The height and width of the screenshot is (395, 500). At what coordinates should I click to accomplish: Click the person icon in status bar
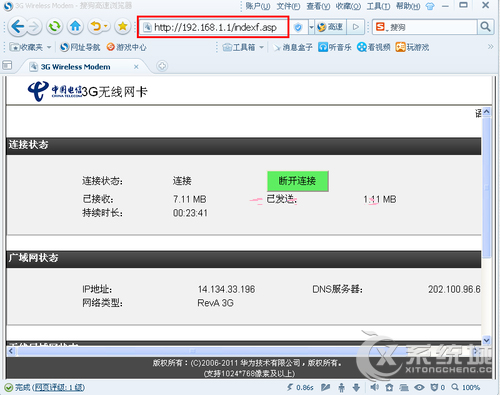341,387
